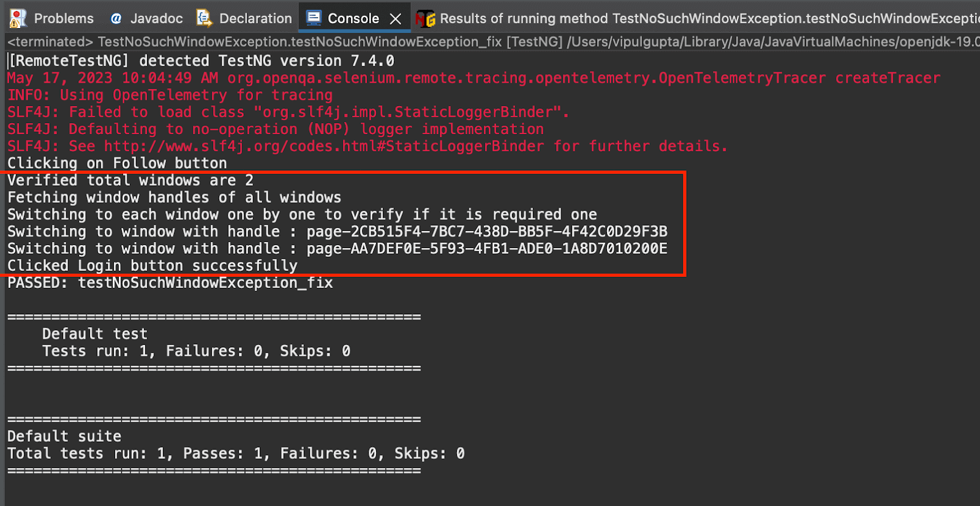Image resolution: width=980 pixels, height=506 pixels.
Task: Click the "SLF4J: Failed to load class" line
Action: tap(288, 112)
